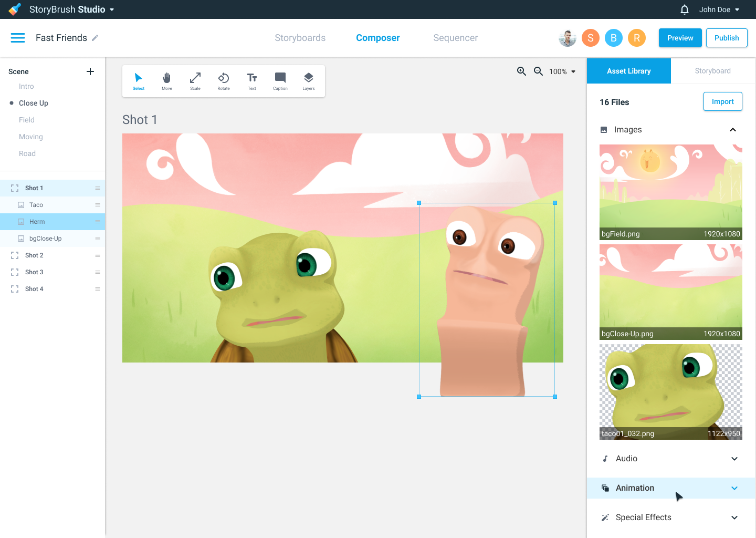Edit project name with pencil icon
The width and height of the screenshot is (756, 538).
[x=95, y=38]
